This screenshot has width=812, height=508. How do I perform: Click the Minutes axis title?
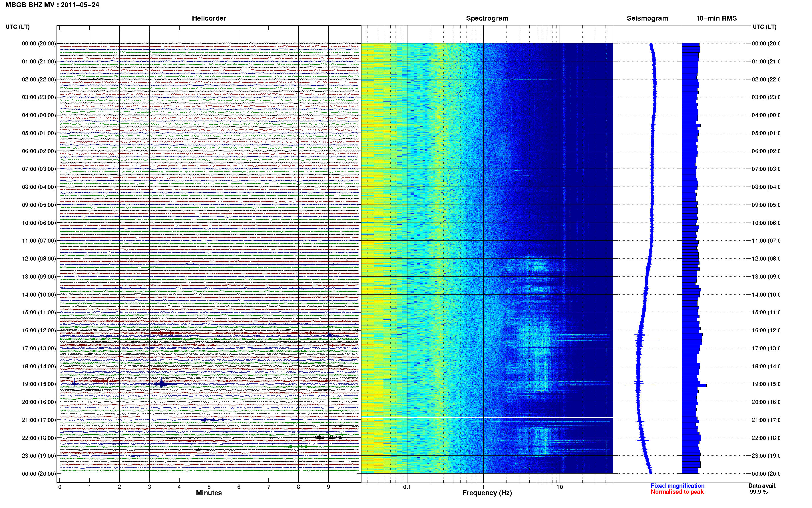pos(209,493)
